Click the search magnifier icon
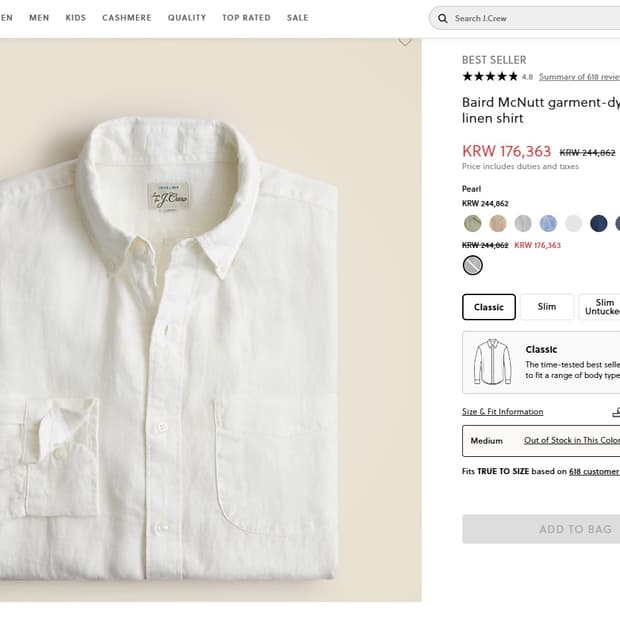Screen dimensions: 620x620 [442, 18]
